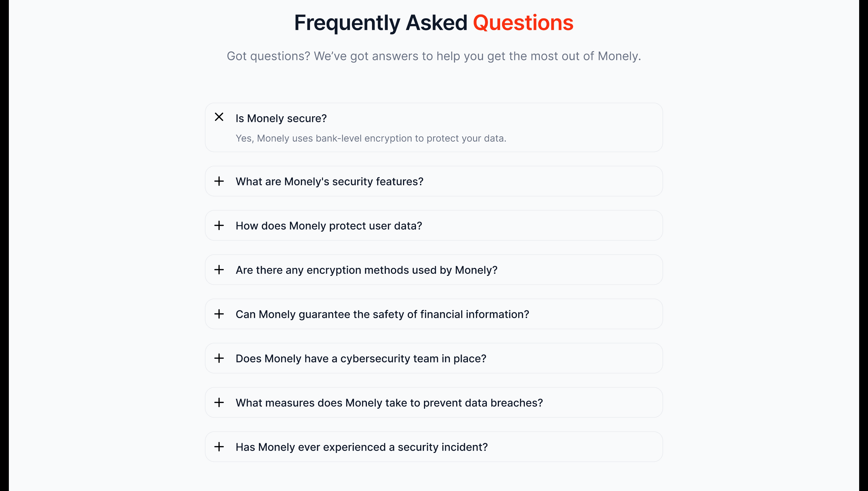
Task: Click plus icon beside financial information question
Action: pos(219,314)
